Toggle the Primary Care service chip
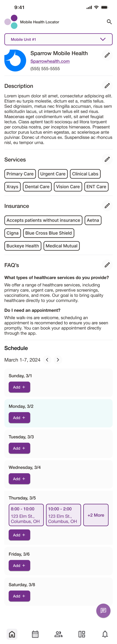This screenshot has height=644, width=117. [x=20, y=174]
